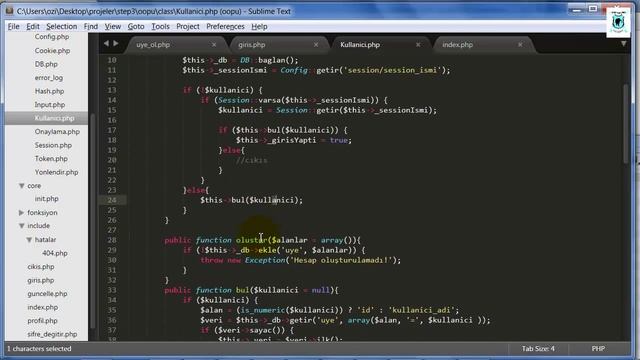The image size is (640, 360).
Task: Collapse the include folder
Action: (22, 226)
